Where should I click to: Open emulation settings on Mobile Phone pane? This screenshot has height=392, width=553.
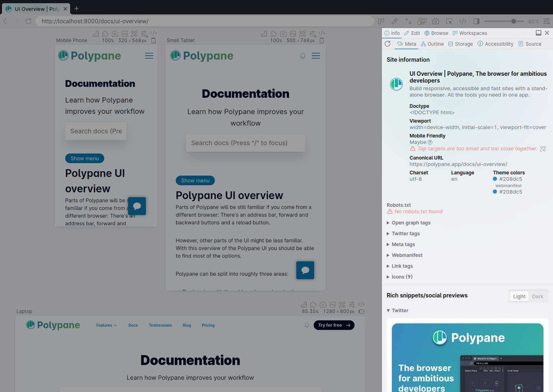(x=144, y=34)
